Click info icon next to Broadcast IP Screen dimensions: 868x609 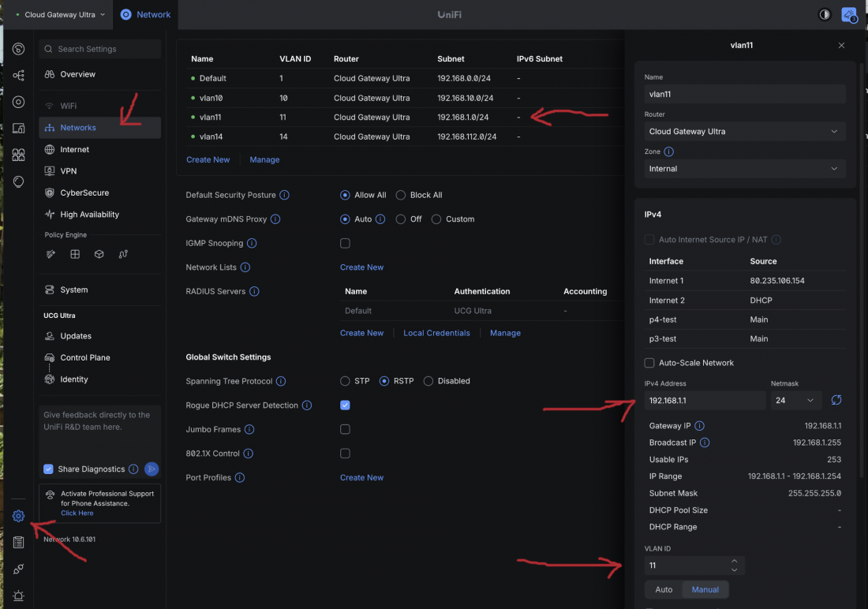point(704,443)
